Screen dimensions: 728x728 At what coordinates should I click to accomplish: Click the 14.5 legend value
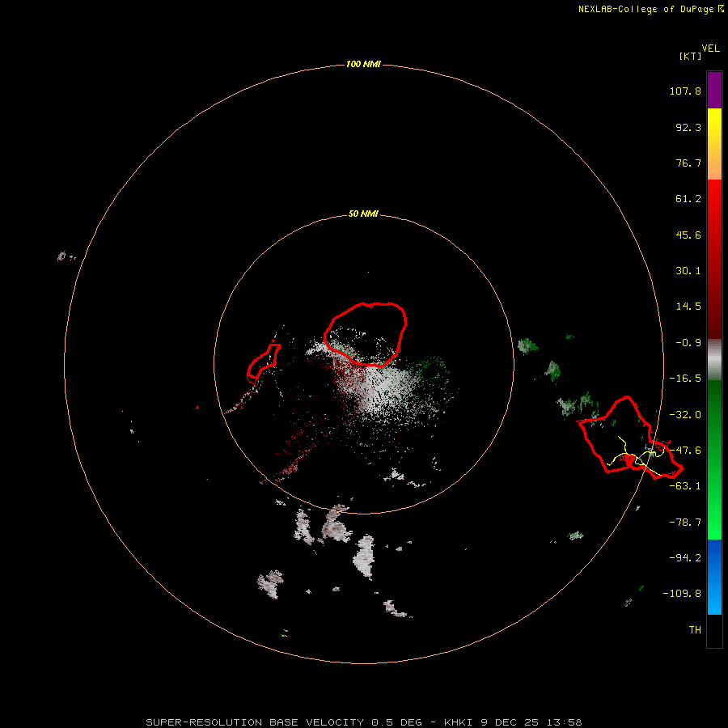pyautogui.click(x=688, y=307)
